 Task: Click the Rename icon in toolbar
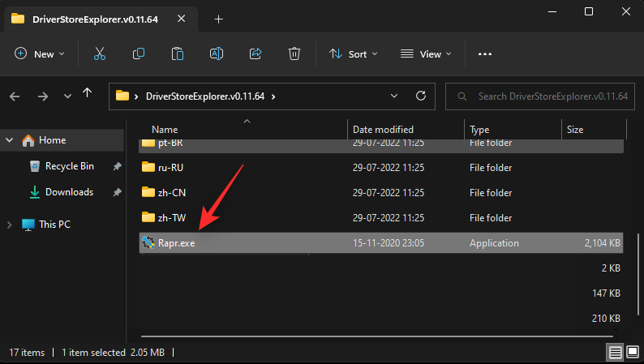217,54
